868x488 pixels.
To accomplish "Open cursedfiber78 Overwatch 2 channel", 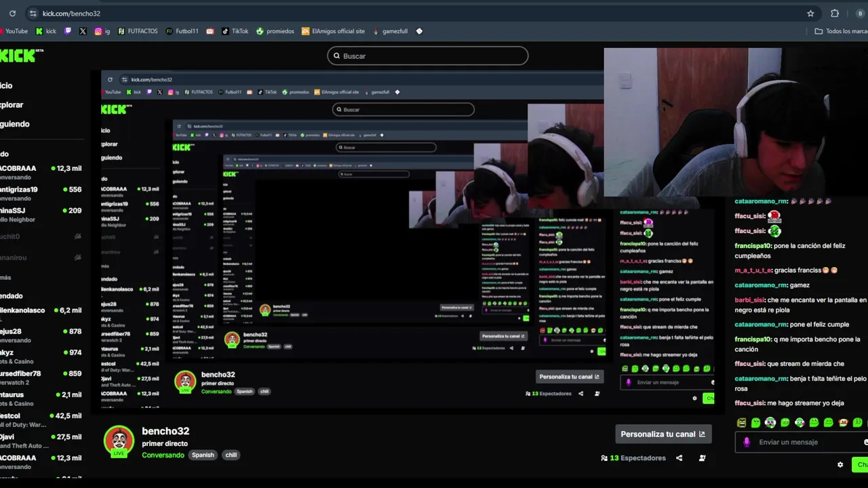I will click(x=41, y=378).
